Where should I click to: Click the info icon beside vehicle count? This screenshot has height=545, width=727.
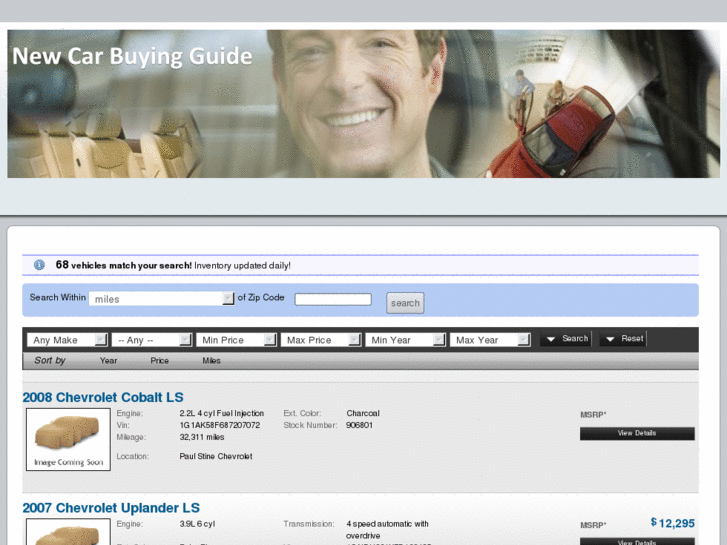coord(39,265)
